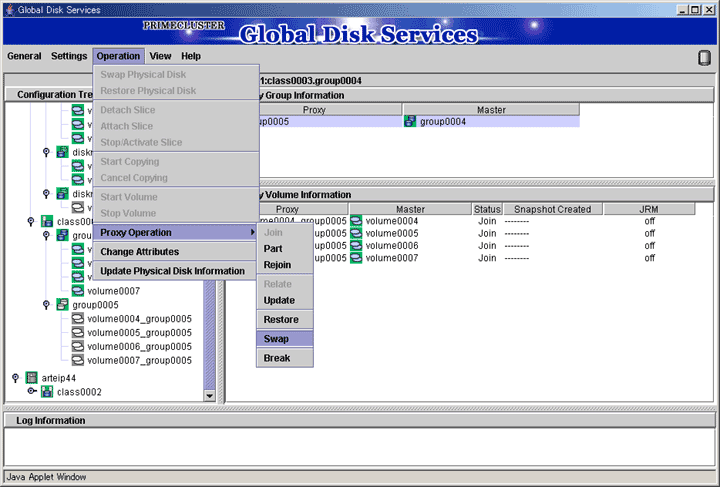Image resolution: width=720 pixels, height=487 pixels.
Task: Collapse the group0005 tree node
Action: coord(46,304)
